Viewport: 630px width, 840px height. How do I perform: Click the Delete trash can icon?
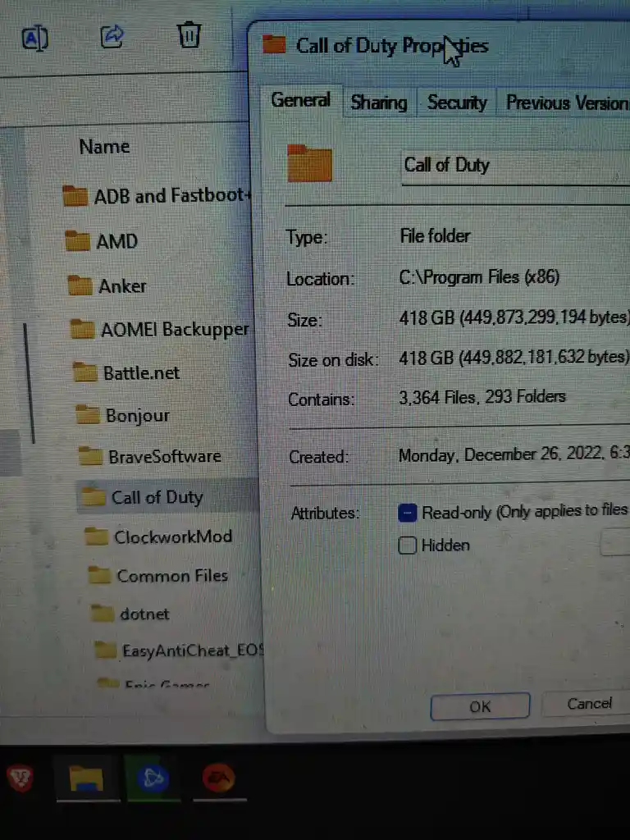coord(189,34)
